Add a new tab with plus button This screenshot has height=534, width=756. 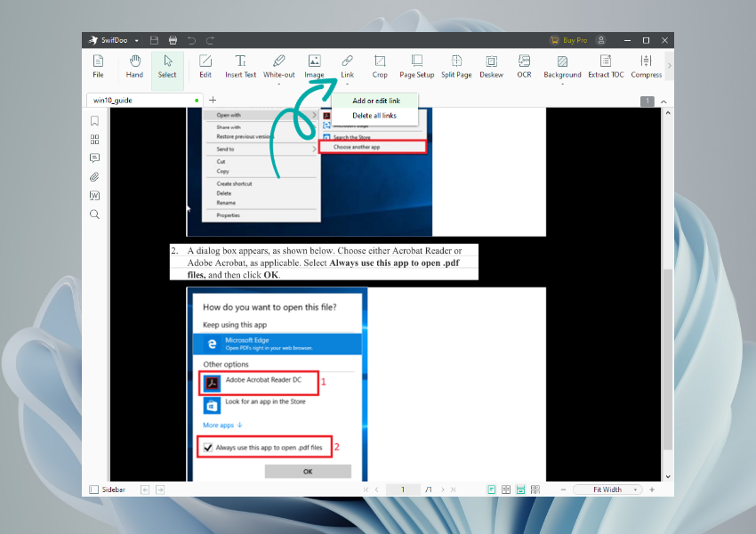tap(213, 100)
